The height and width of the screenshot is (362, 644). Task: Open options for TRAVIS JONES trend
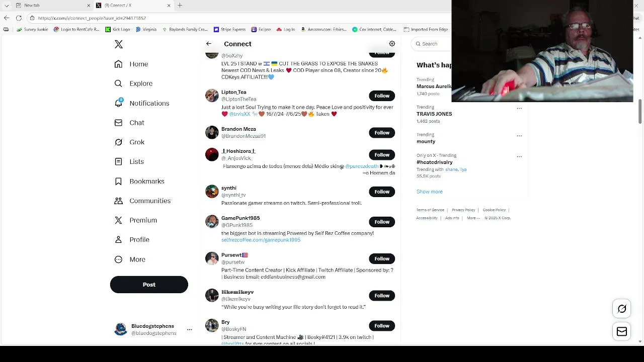(519, 108)
